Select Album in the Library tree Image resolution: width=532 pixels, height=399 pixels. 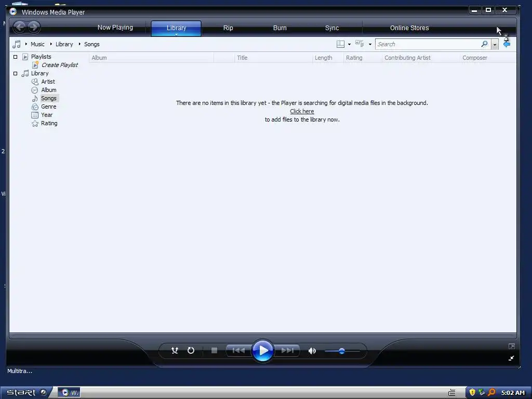(49, 90)
